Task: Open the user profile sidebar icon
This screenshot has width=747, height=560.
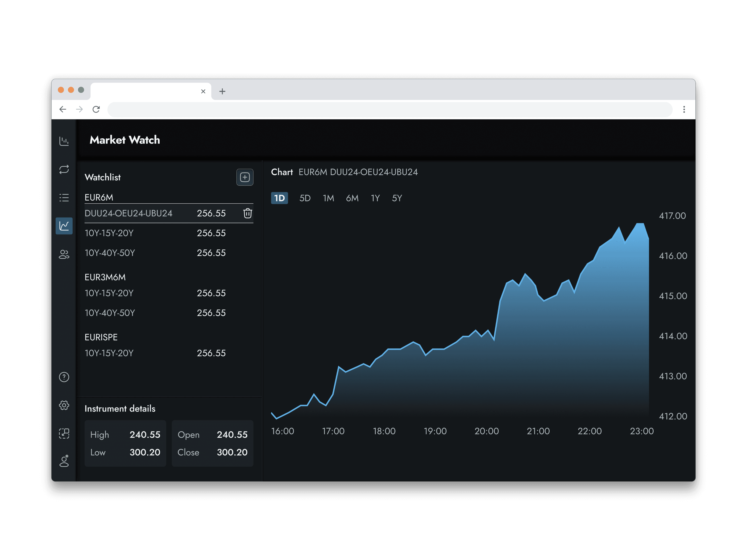Action: (64, 461)
